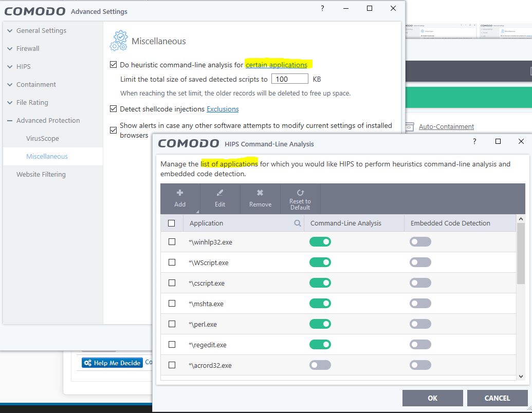532x413 pixels.
Task: Enable Embedded Code Detection for winhlp32.exe
Action: tap(420, 242)
